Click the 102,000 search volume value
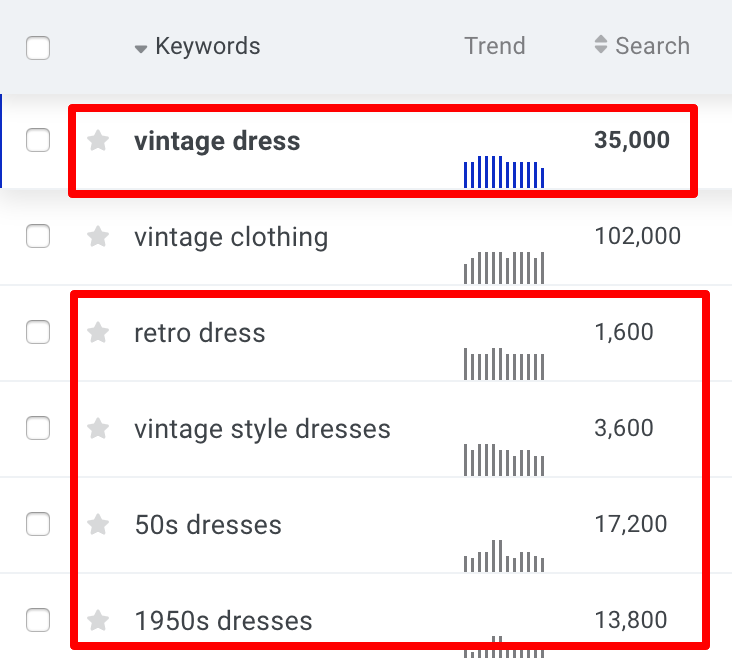The image size is (732, 658). click(638, 236)
